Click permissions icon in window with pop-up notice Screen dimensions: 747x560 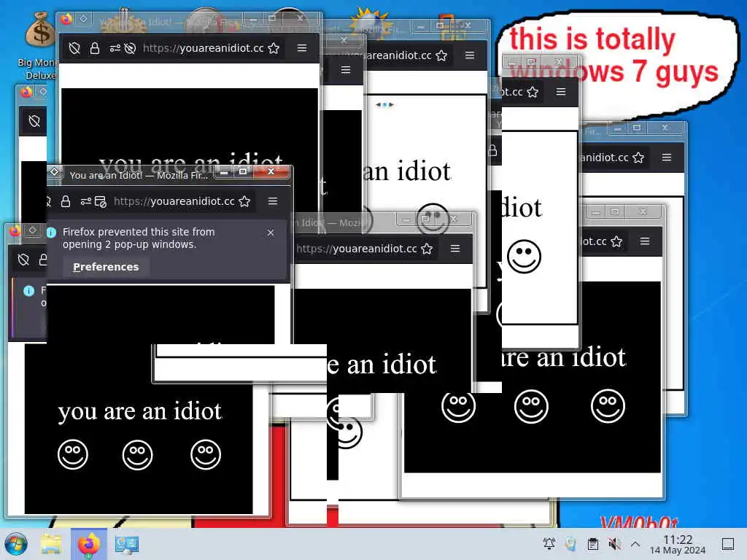coord(86,201)
